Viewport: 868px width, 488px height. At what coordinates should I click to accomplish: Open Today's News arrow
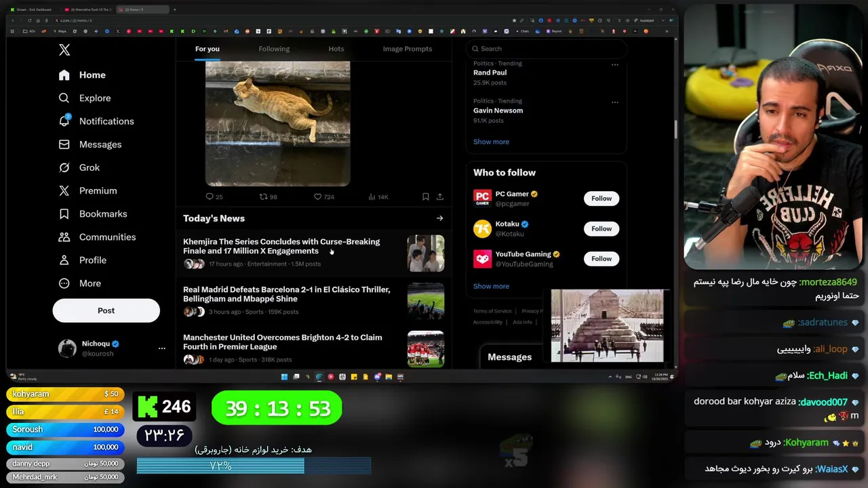(x=440, y=218)
